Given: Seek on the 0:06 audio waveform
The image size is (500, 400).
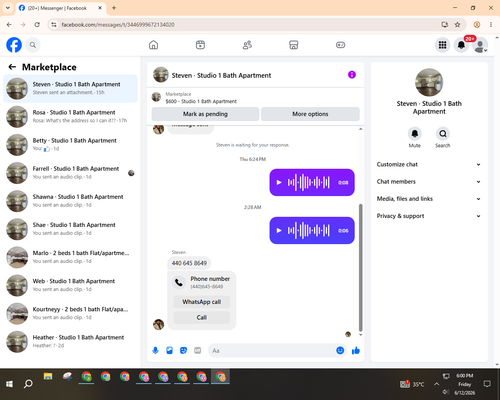Looking at the screenshot, I should click(x=309, y=230).
